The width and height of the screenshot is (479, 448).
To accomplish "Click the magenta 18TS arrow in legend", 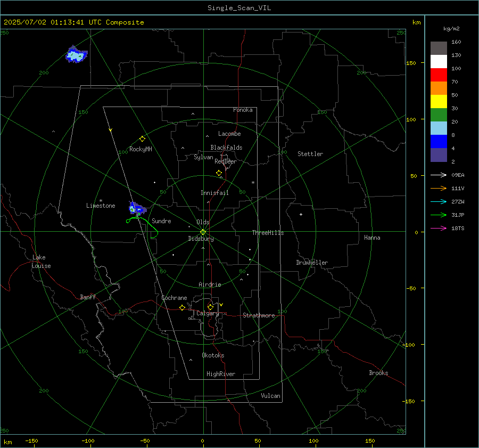I will (x=439, y=228).
